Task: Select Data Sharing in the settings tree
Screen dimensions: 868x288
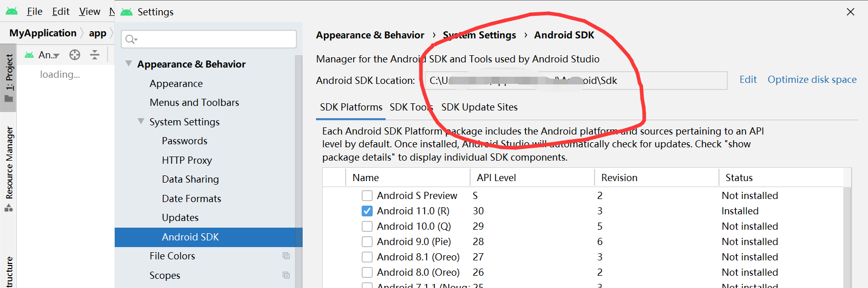Action: point(190,179)
